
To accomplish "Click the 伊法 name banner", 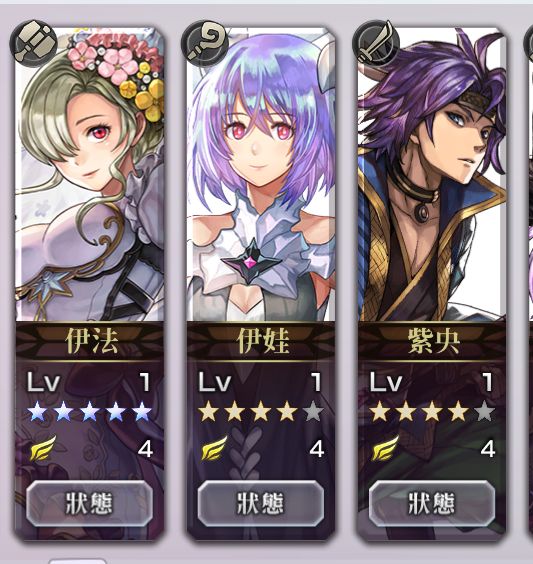I will [x=90, y=341].
